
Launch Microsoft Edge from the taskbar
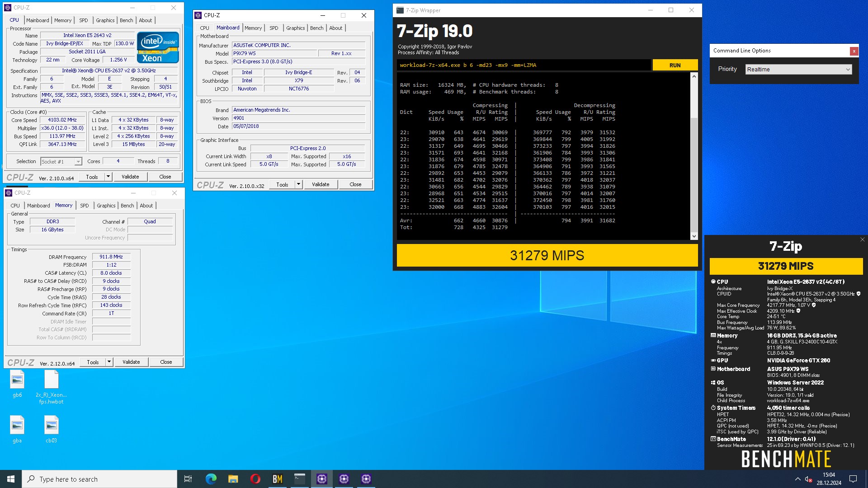point(211,479)
